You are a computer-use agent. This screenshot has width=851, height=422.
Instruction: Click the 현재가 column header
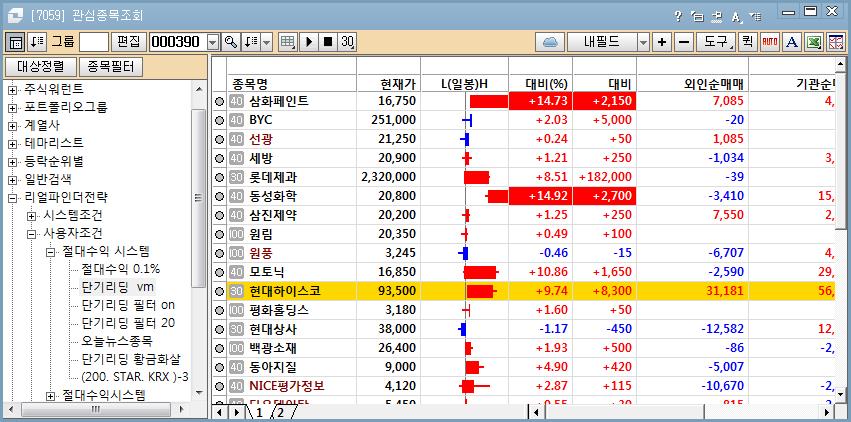[389, 84]
